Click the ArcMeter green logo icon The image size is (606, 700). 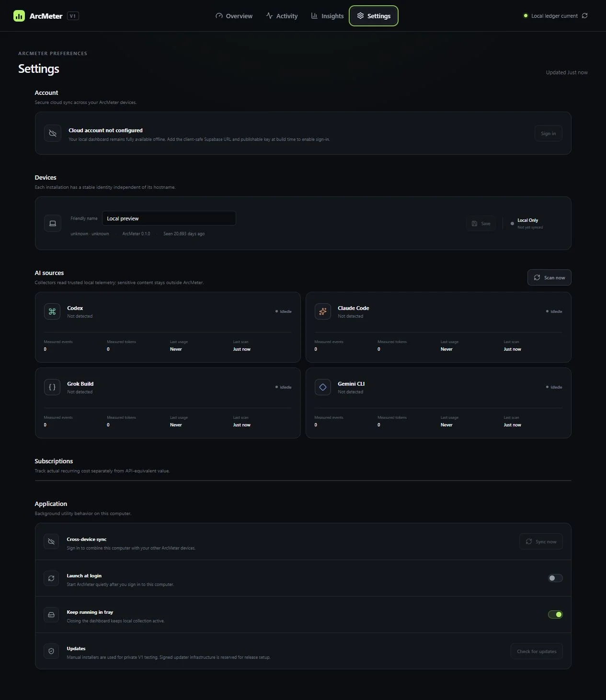[19, 16]
